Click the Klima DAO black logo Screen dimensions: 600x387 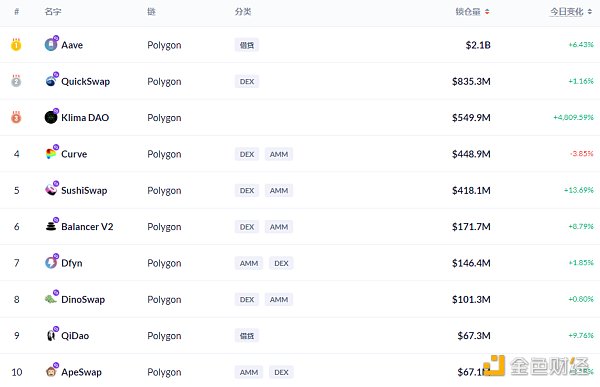pyautogui.click(x=51, y=117)
